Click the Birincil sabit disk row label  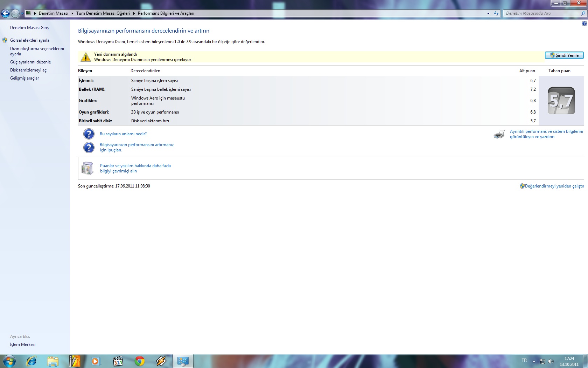click(96, 121)
